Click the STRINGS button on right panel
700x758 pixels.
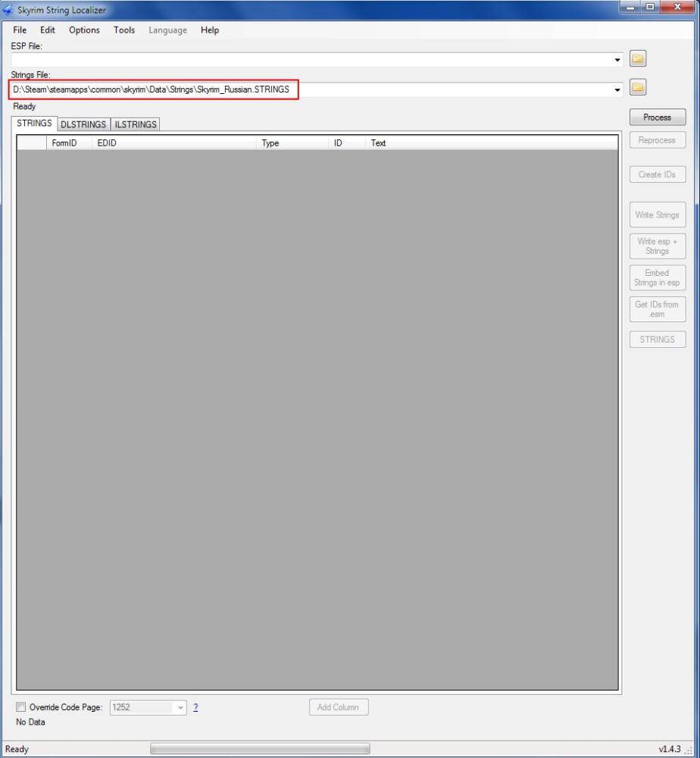pyautogui.click(x=657, y=340)
